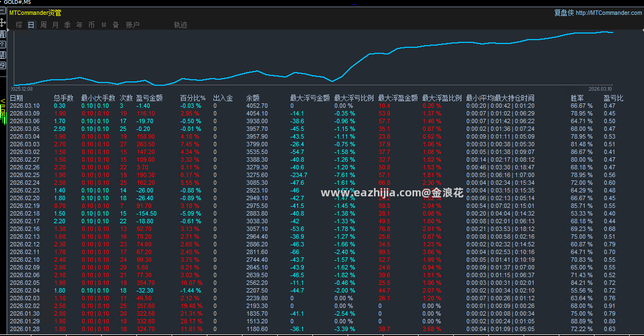Click the chart start date 2025.12.08
644x336 pixels.
[21, 89]
